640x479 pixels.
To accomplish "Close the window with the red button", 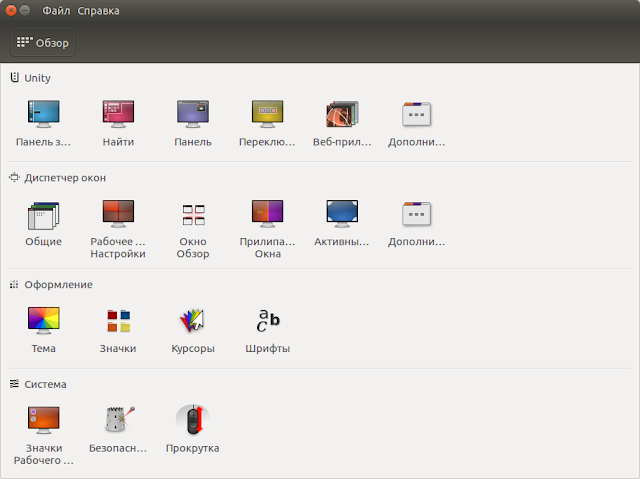I will pyautogui.click(x=11, y=10).
